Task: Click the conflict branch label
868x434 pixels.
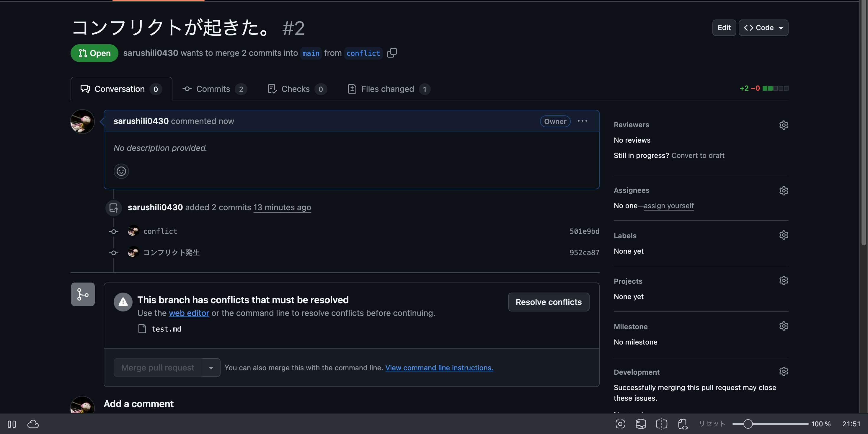Action: tap(363, 53)
